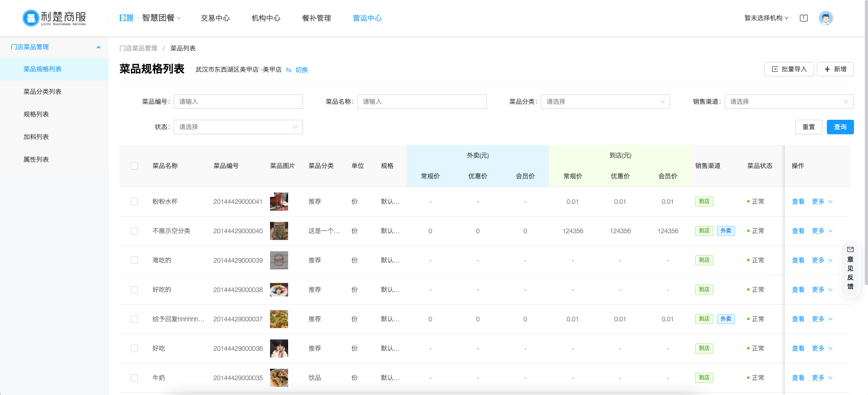Check the 给予回复hhhhhh row checkbox
The image size is (868, 395).
click(134, 319)
